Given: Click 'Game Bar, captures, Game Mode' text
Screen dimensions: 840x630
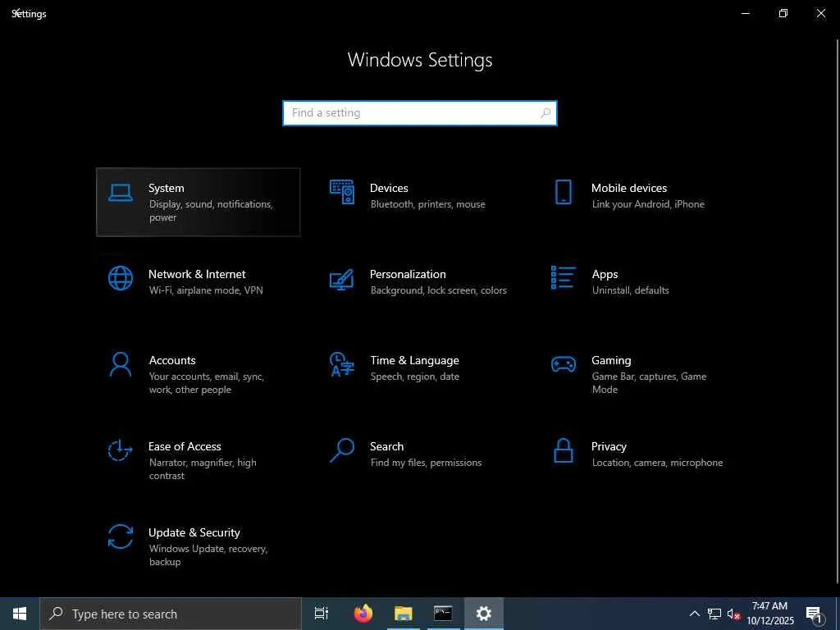Looking at the screenshot, I should 649,383.
